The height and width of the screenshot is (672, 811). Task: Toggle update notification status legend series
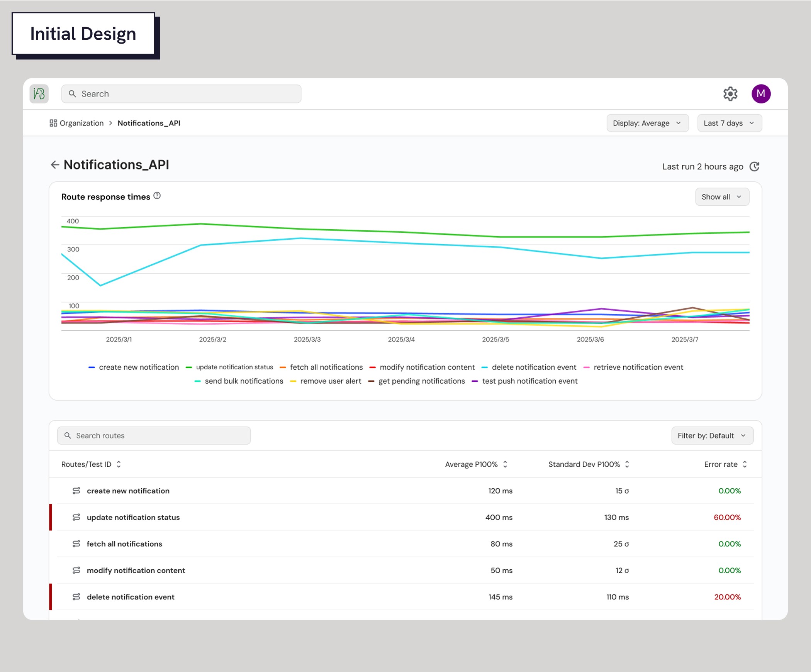coord(234,367)
